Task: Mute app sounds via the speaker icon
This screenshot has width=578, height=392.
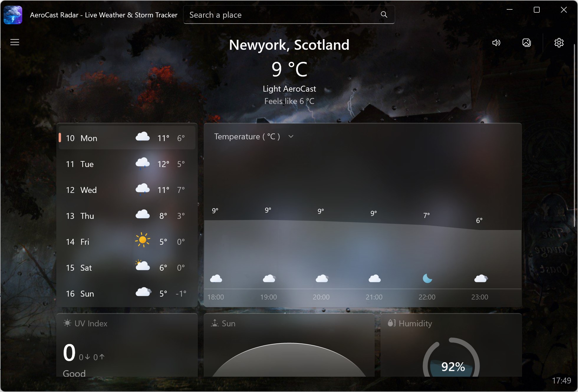Action: 496,43
